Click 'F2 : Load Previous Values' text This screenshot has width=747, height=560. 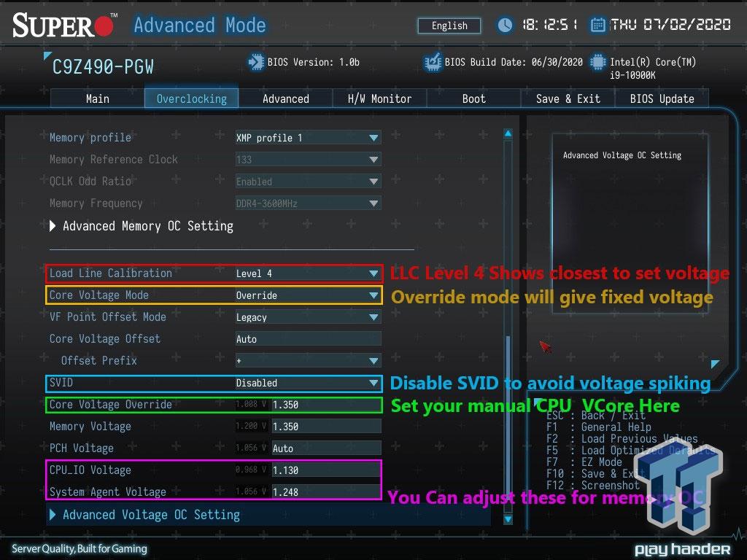click(622, 438)
